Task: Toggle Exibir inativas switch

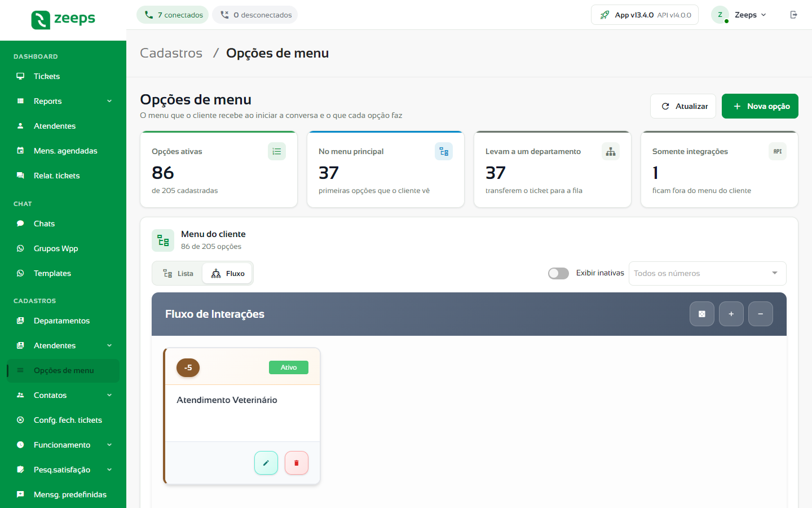Action: (558, 273)
